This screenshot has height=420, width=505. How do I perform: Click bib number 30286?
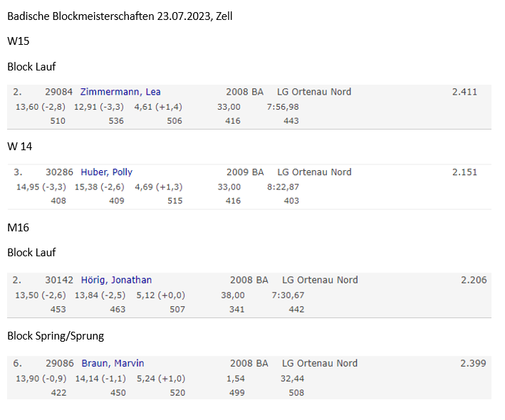tap(58, 172)
